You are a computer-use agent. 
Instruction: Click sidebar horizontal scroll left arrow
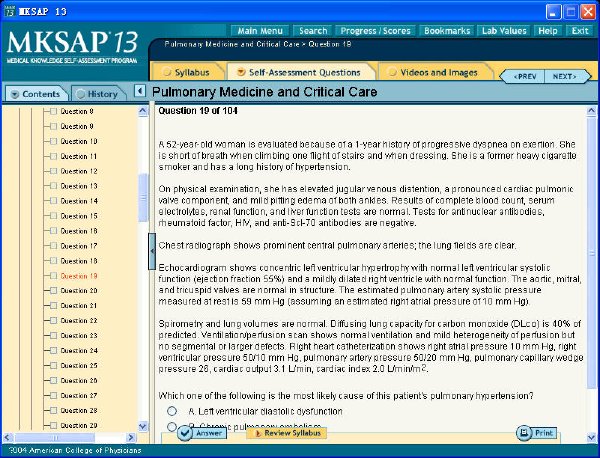point(7,437)
